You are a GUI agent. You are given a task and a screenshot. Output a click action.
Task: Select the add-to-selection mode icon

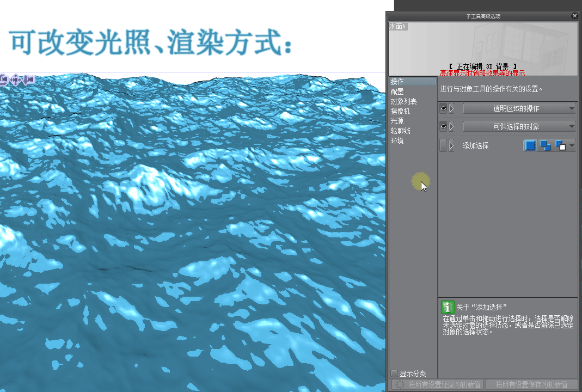click(545, 145)
